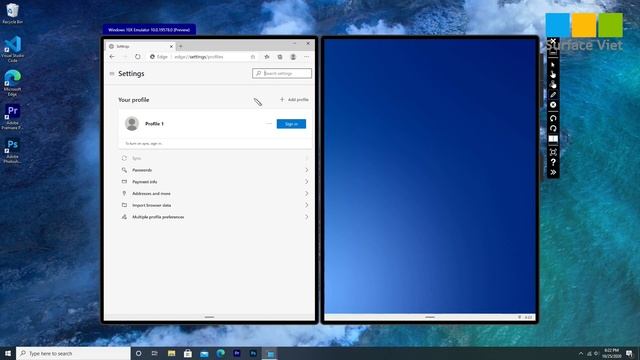Open Edge from the host taskbar

tap(220, 353)
